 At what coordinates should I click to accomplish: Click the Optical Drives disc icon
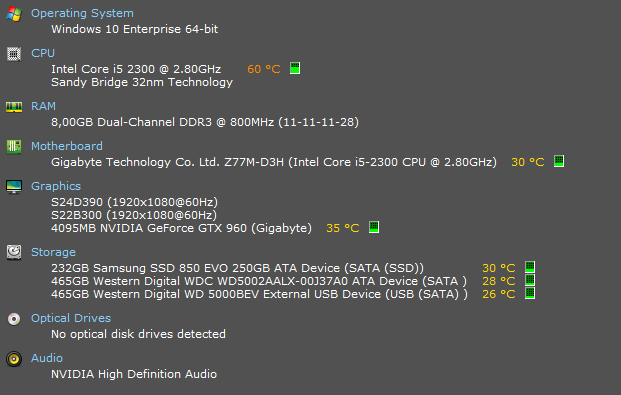(14, 319)
